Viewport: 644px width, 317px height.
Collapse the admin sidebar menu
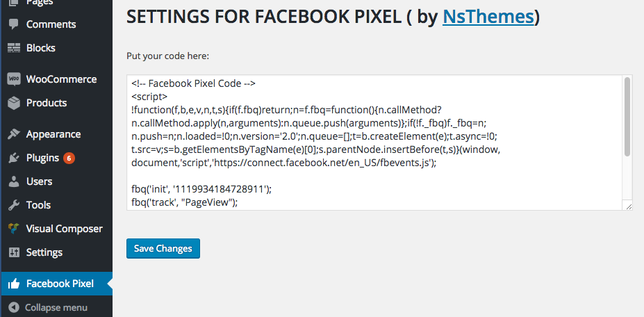pyautogui.click(x=48, y=307)
